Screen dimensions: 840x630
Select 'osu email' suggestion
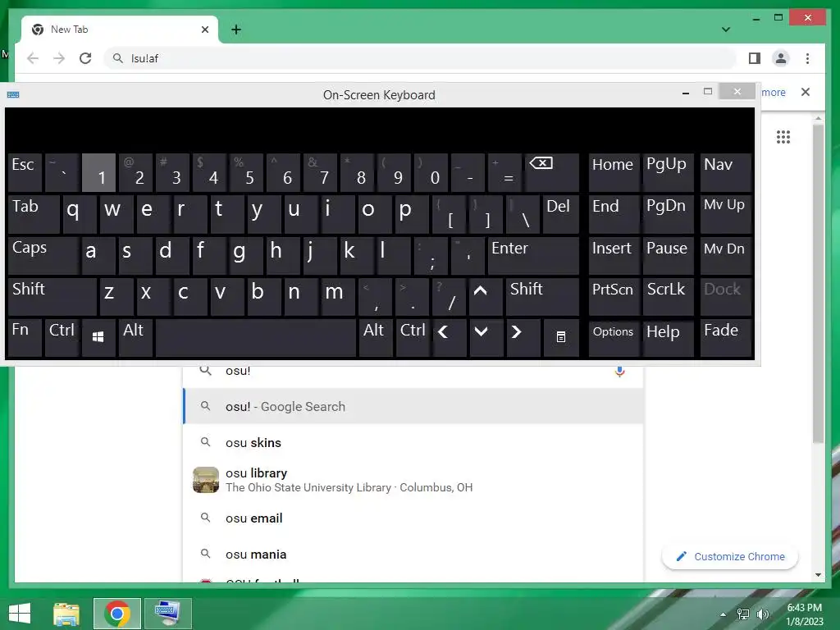tap(413, 518)
